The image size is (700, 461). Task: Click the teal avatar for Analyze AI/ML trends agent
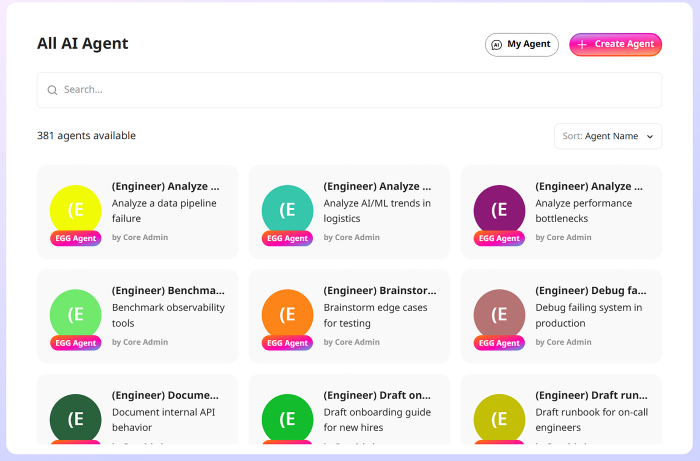coord(288,208)
